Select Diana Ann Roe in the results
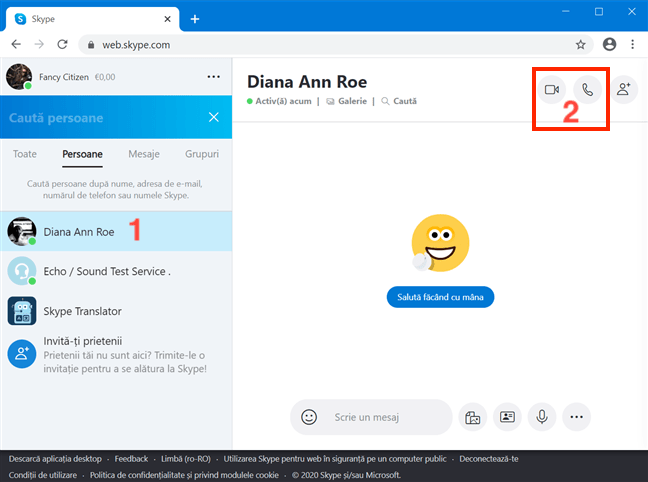This screenshot has width=648, height=482. [116, 231]
